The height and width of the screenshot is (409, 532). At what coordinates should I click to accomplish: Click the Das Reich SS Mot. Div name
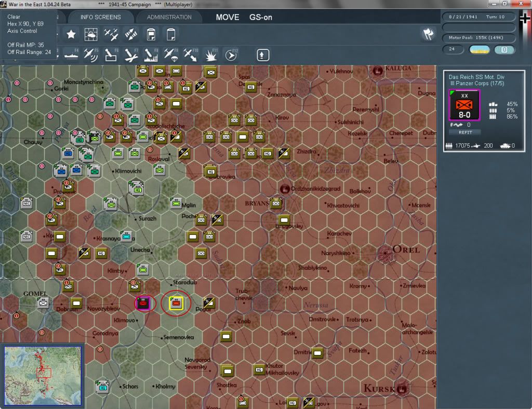click(476, 77)
